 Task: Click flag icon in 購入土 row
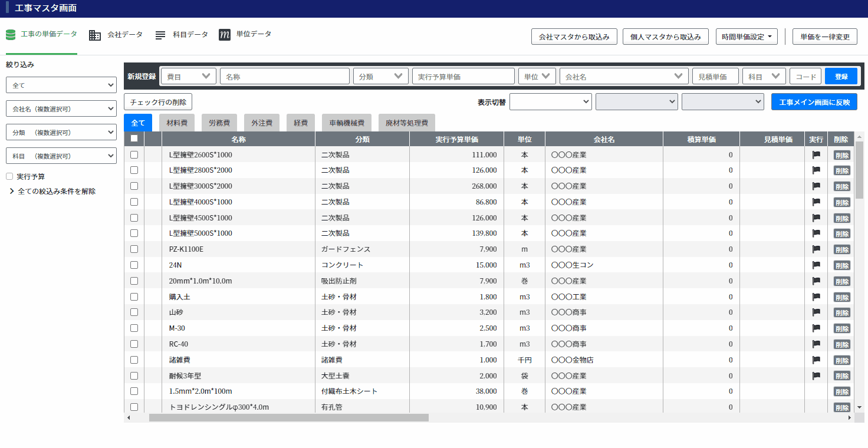click(816, 297)
